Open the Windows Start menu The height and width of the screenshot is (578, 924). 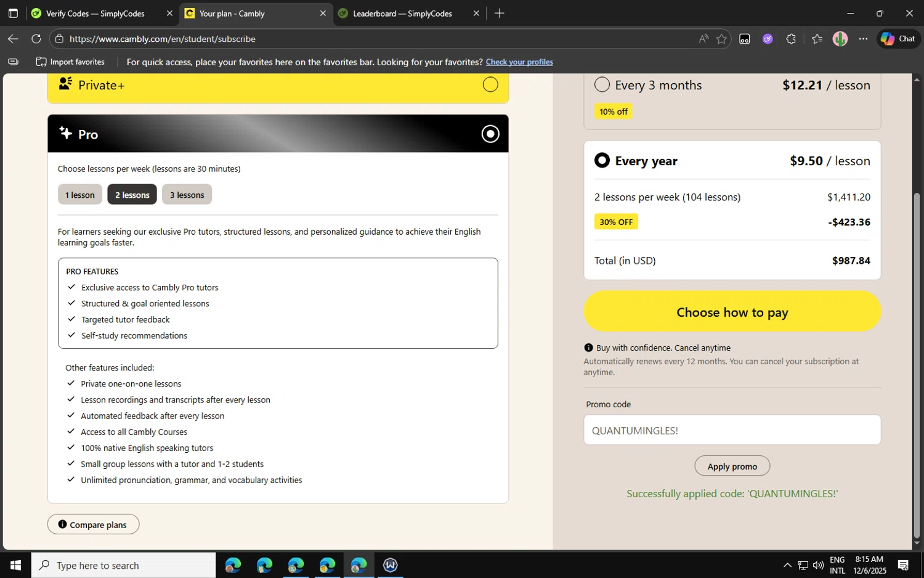pyautogui.click(x=15, y=565)
